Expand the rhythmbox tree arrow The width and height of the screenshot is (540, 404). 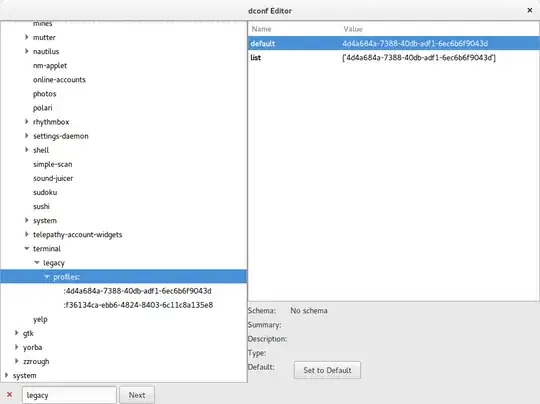[27, 122]
